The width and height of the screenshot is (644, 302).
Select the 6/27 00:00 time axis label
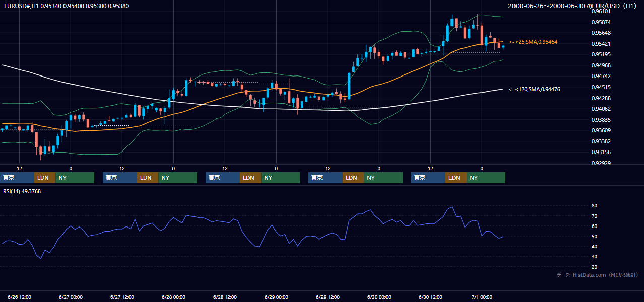(71, 297)
